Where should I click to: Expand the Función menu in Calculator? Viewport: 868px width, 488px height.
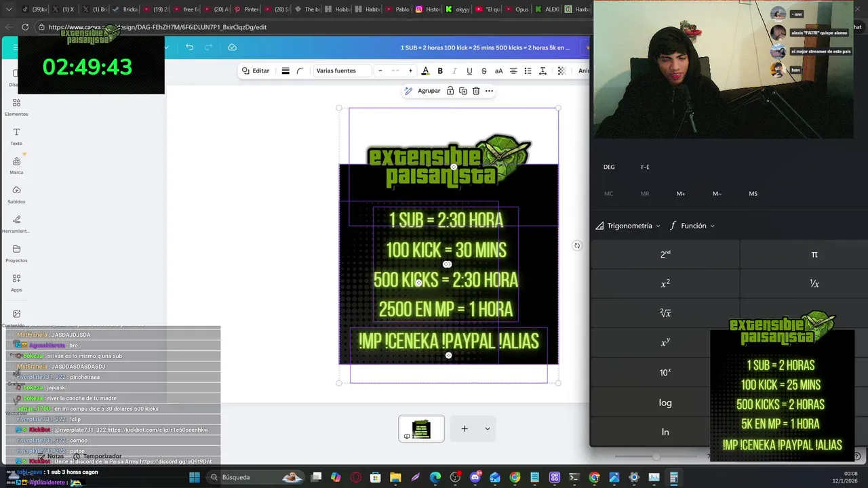(x=692, y=226)
